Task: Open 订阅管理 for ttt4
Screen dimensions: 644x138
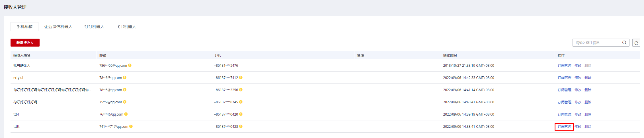Action: [x=565, y=114]
